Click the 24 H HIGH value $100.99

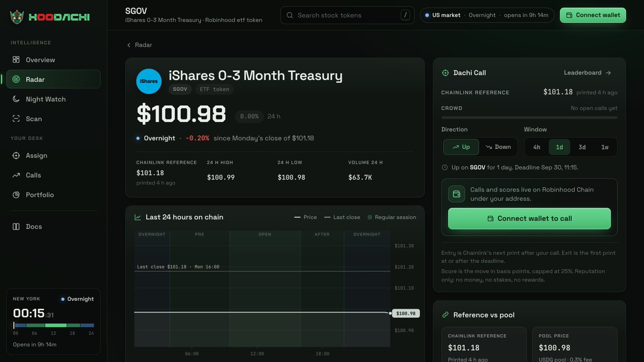click(221, 178)
